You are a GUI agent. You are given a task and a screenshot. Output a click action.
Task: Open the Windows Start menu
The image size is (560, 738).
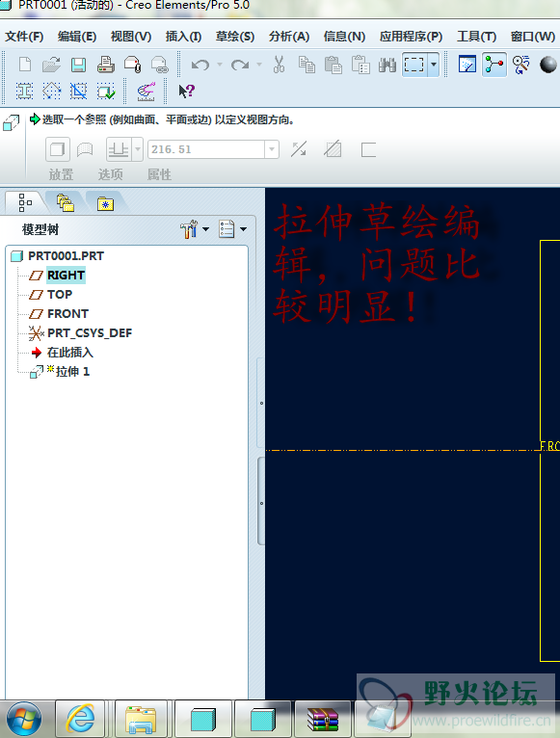pyautogui.click(x=24, y=720)
